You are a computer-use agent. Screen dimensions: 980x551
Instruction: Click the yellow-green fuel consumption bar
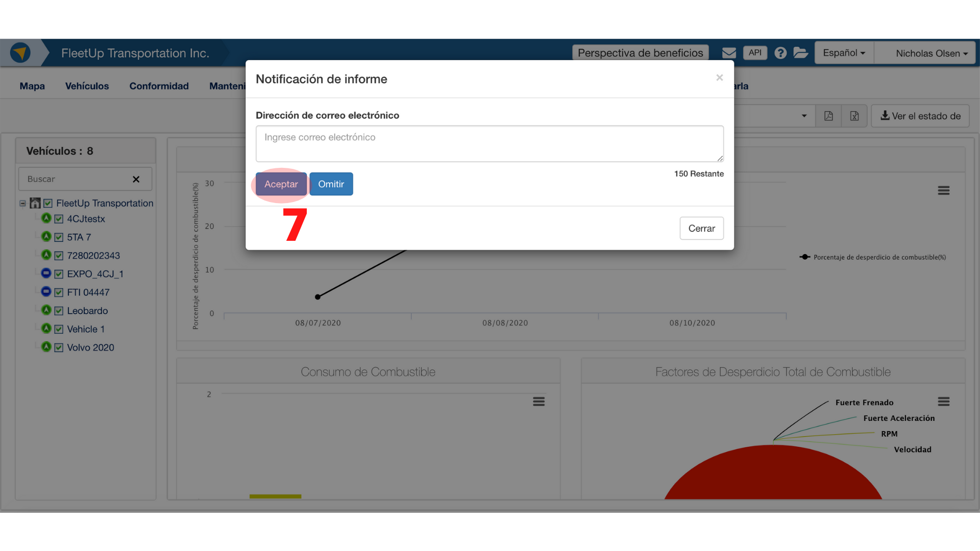point(275,496)
